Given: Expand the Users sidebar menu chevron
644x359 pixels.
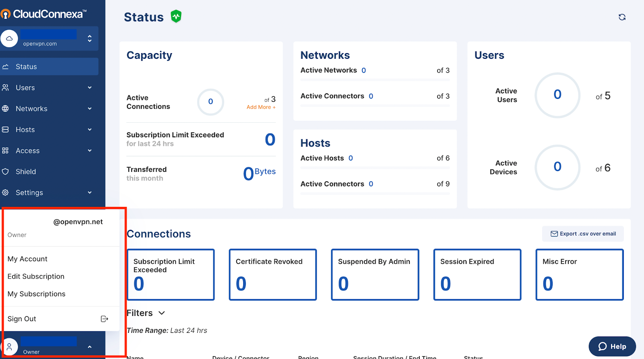Looking at the screenshot, I should tap(90, 87).
